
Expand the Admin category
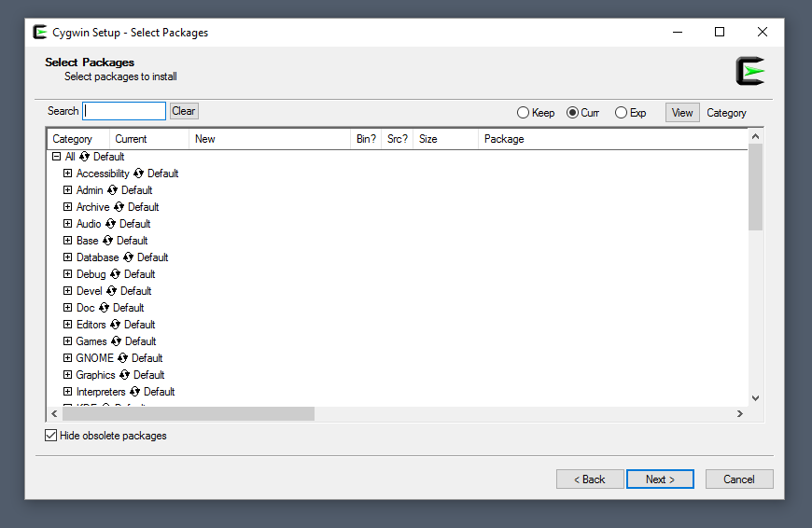click(x=67, y=190)
